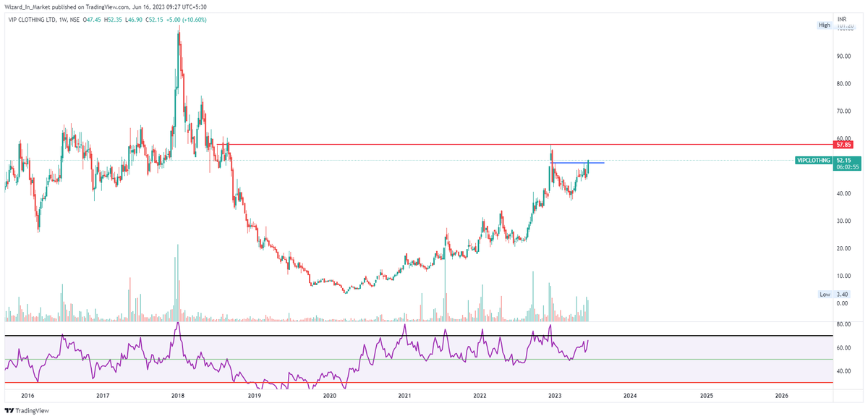This screenshot has width=868, height=419.
Task: Click the VIP CLOTHING LTD symbol title
Action: coord(31,20)
